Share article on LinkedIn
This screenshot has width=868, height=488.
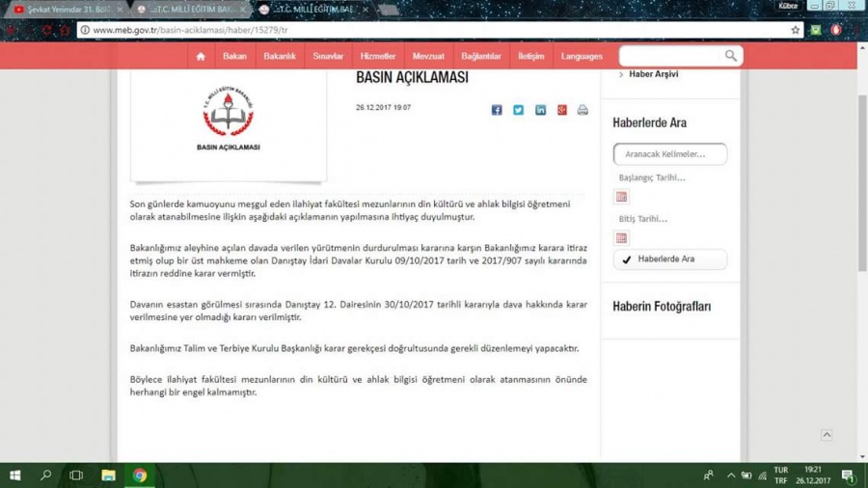[540, 110]
